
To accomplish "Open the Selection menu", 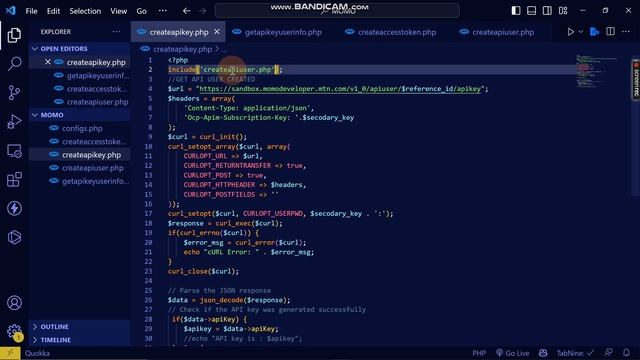I will 85,11.
